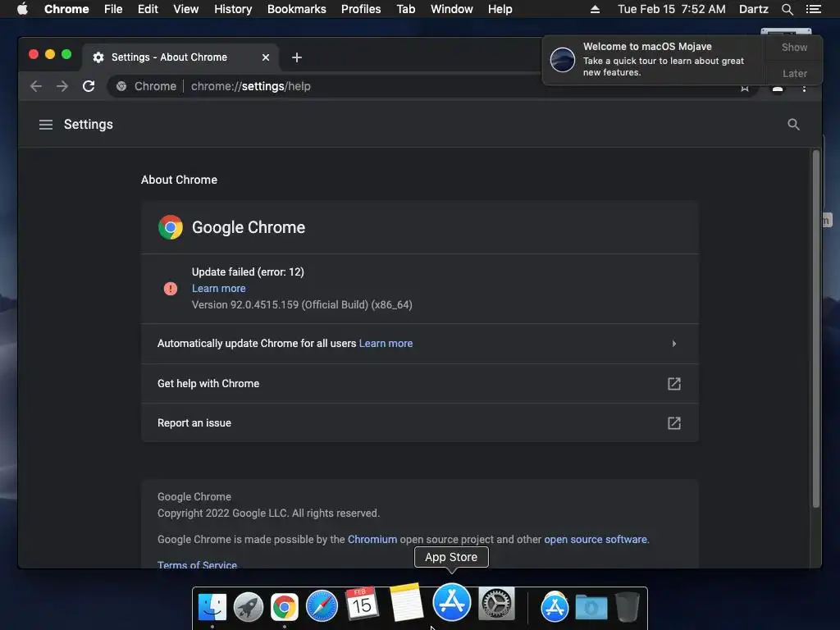The image size is (840, 630).
Task: Open Spotlight search in menu bar
Action: pos(787,9)
